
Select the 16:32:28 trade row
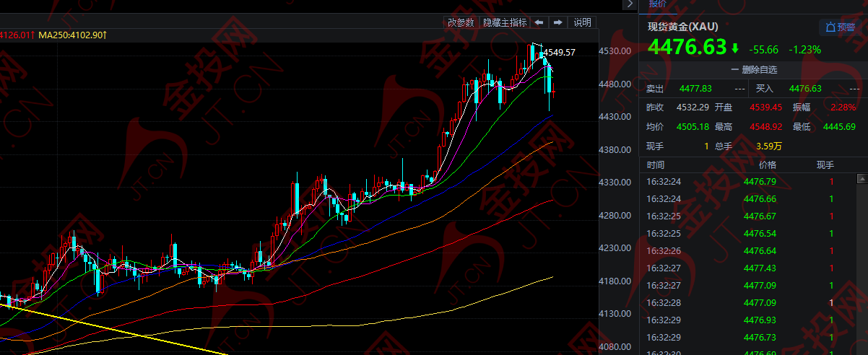tap(747, 303)
